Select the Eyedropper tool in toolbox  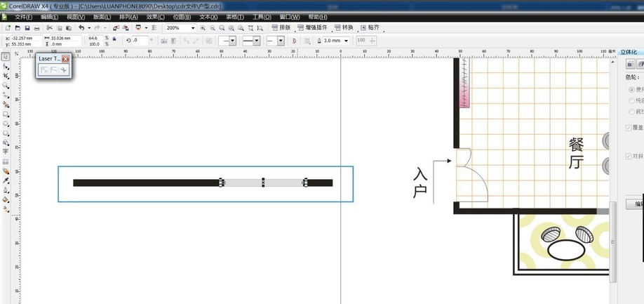point(6,180)
